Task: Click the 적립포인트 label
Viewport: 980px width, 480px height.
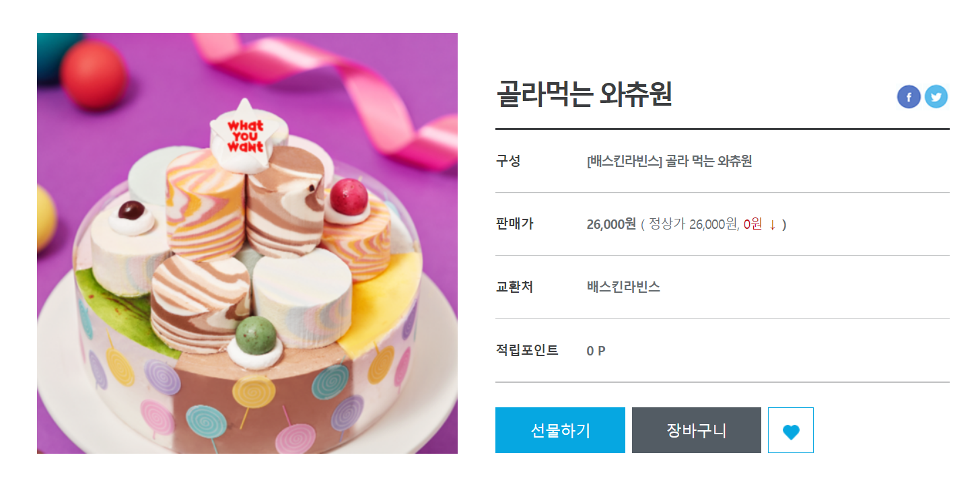Action: (x=527, y=350)
